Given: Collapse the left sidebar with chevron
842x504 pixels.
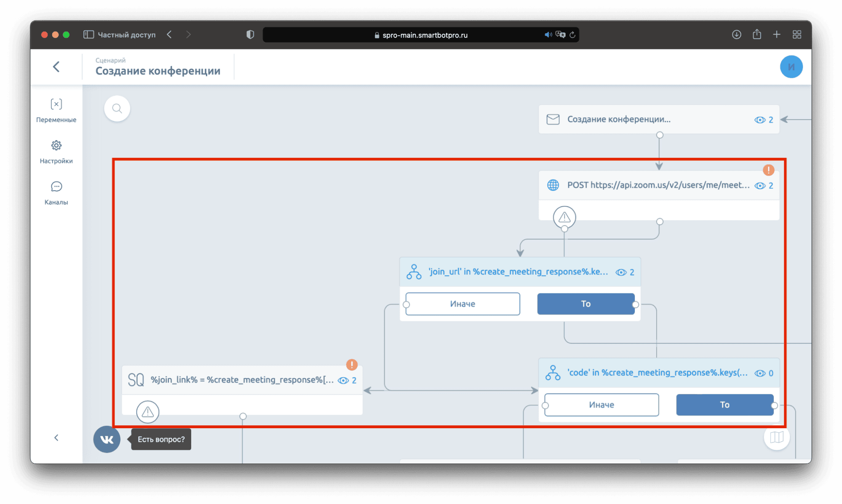Looking at the screenshot, I should 56,438.
